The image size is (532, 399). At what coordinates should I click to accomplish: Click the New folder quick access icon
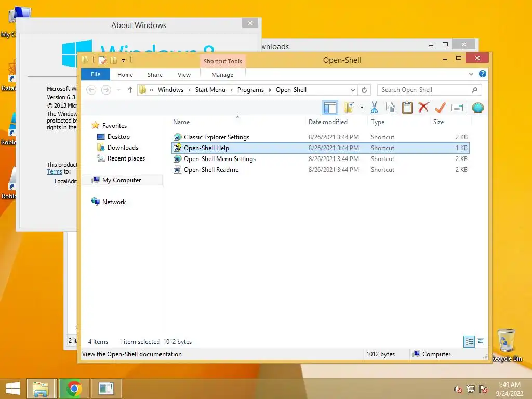coord(113,60)
